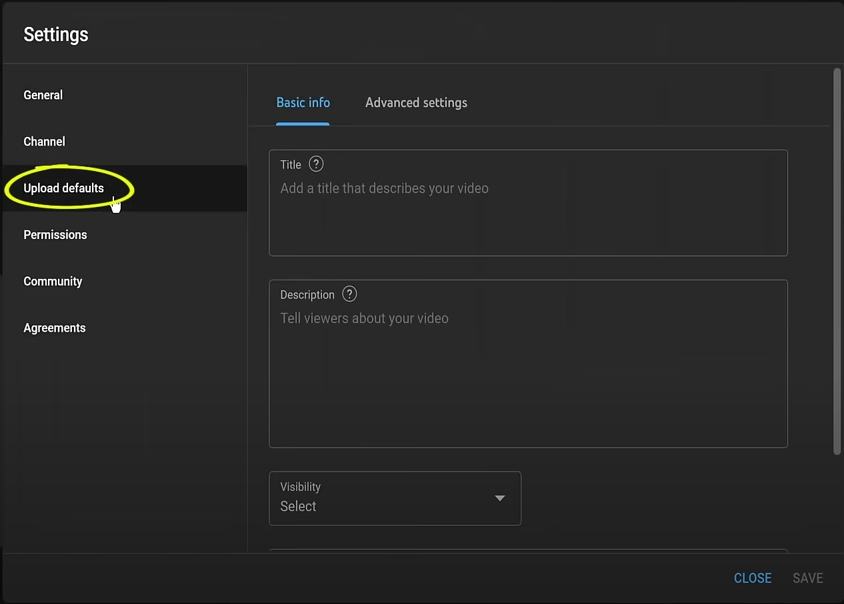Open the Permissions section
The image size is (844, 604).
tap(55, 235)
